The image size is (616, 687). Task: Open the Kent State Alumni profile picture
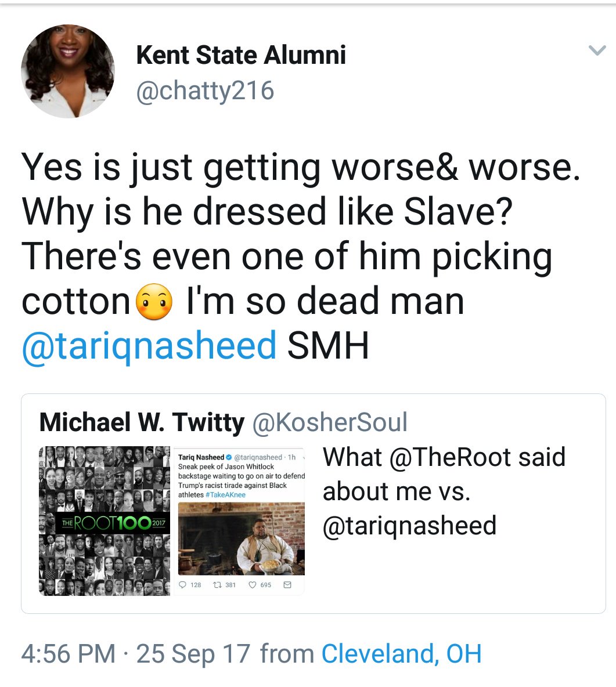coord(68,71)
